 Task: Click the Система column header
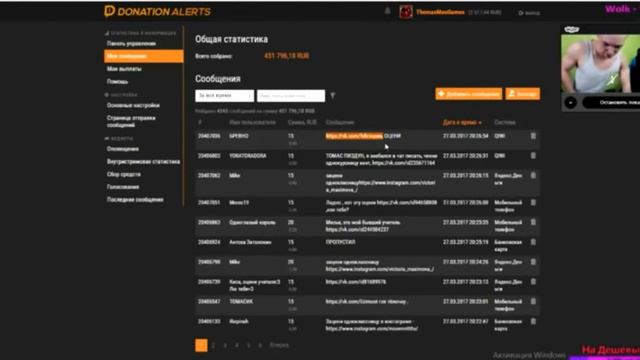[x=505, y=122]
